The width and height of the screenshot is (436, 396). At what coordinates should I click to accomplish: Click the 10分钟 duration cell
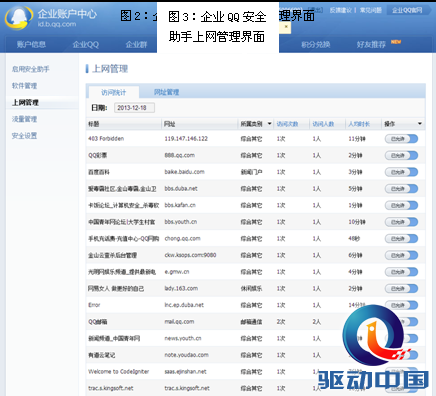[x=357, y=222]
